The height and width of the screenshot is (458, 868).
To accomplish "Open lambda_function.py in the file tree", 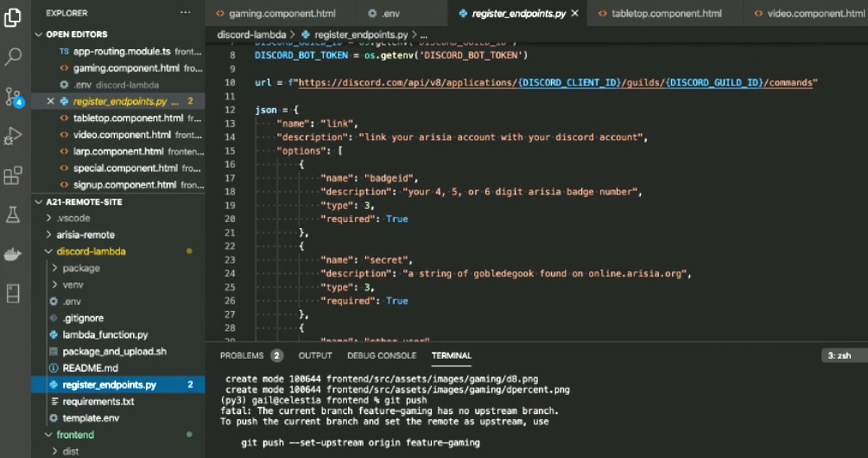I will (105, 335).
